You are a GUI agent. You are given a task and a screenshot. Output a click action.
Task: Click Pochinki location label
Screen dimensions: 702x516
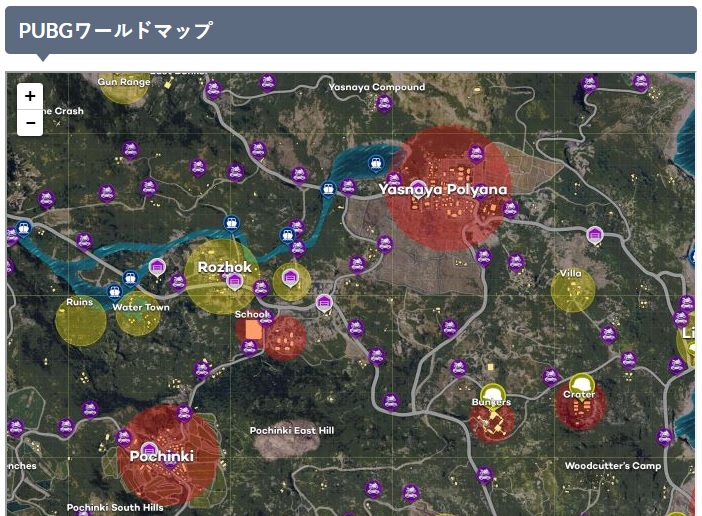point(162,456)
